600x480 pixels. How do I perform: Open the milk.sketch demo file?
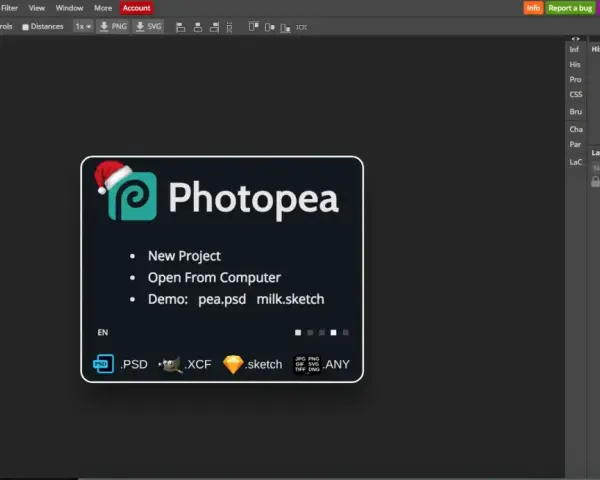point(290,299)
